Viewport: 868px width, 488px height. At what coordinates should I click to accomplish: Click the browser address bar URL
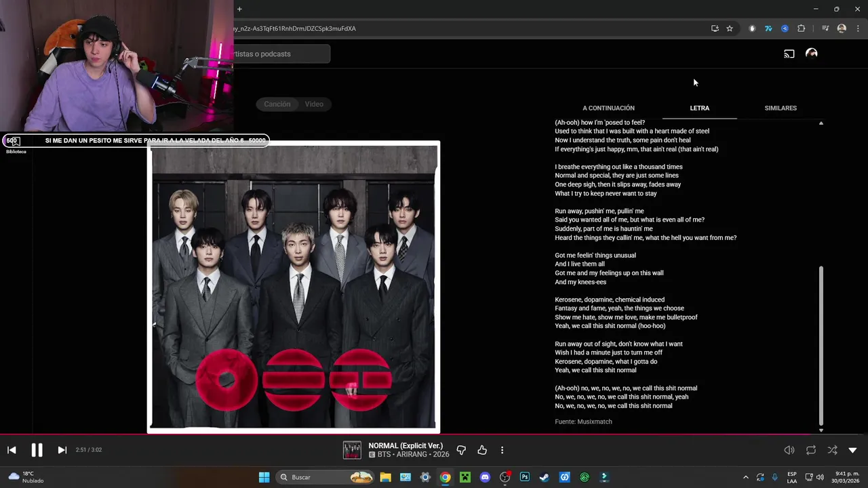click(x=294, y=28)
